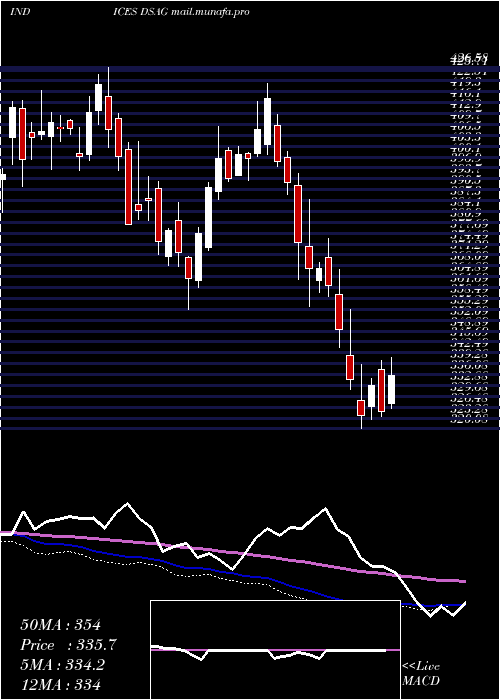
Task: Click the "50MA : 354" indicator text
Action: [x=61, y=625]
